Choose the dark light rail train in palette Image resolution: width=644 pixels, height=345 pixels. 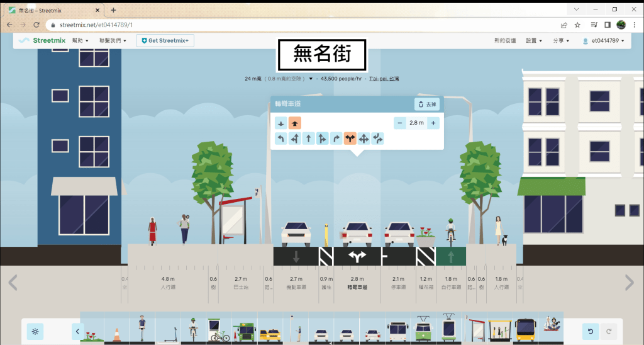[449, 328]
